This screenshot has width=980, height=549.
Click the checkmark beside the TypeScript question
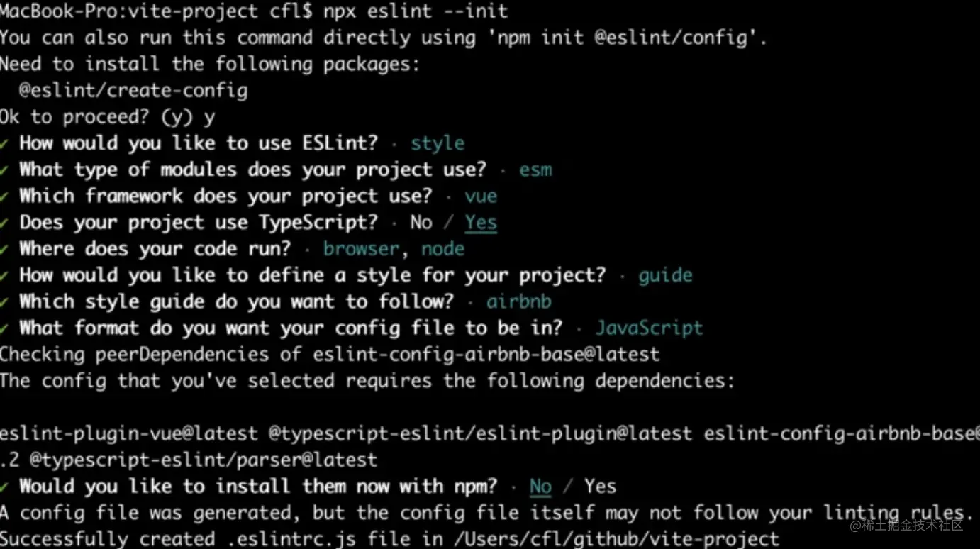(4, 223)
